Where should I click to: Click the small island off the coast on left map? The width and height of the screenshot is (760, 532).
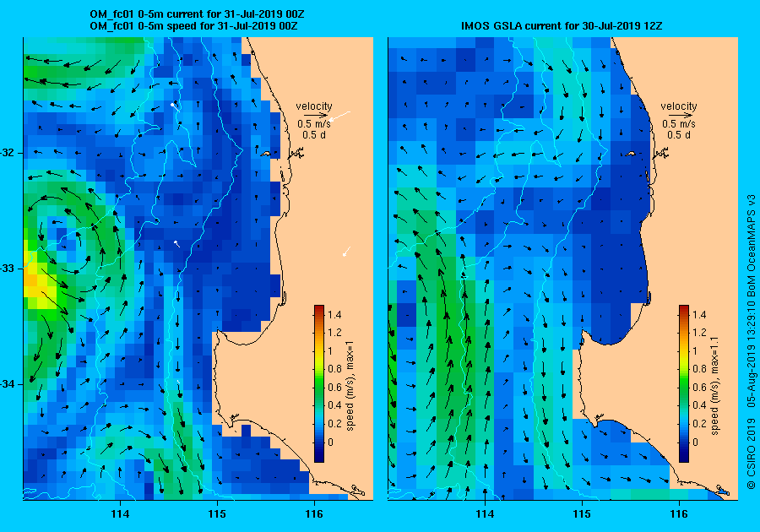click(x=265, y=154)
